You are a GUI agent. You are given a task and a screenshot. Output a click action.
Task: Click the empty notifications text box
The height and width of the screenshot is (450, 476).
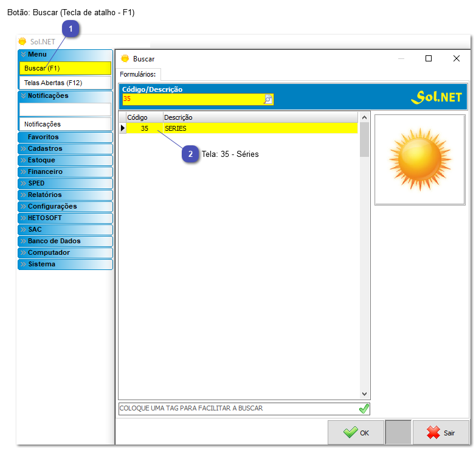click(x=65, y=109)
